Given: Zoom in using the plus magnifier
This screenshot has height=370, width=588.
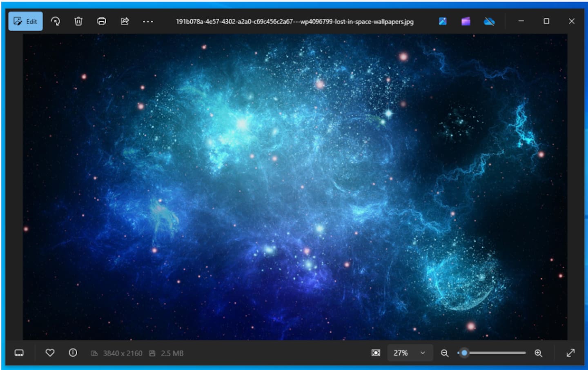Looking at the screenshot, I should click(539, 353).
